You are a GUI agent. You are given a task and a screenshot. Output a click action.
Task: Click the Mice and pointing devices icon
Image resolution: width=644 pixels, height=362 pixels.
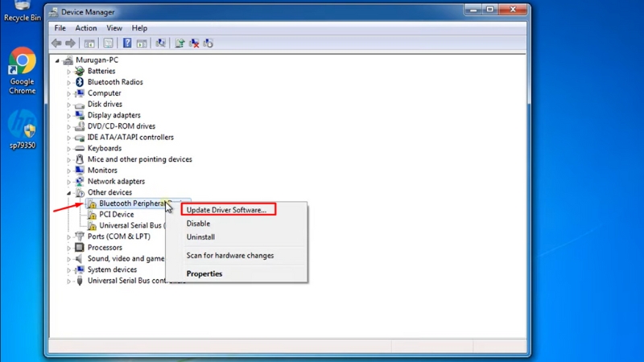pos(80,159)
